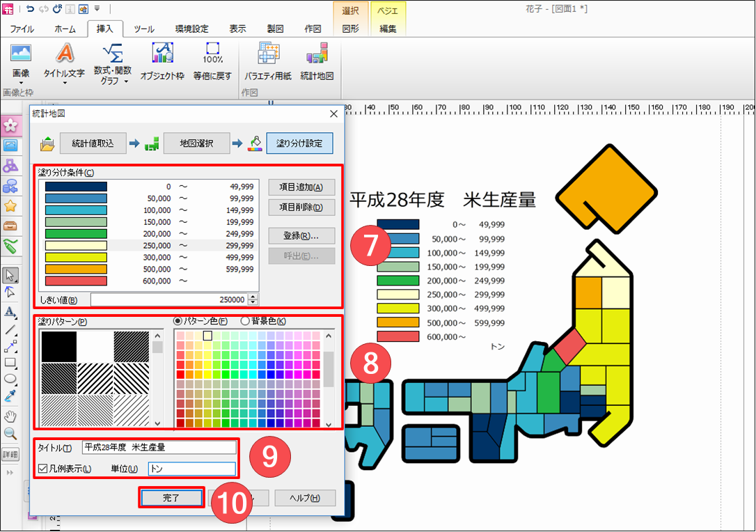Viewport: 756px width, 532px height.
Task: Toggle the 凡例表示 legend checkbox
Action: coord(43,469)
